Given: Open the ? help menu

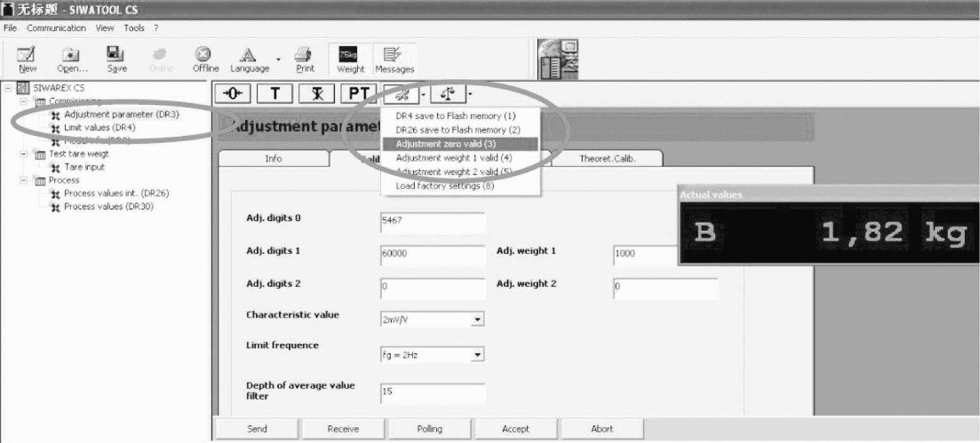Looking at the screenshot, I should click(156, 28).
